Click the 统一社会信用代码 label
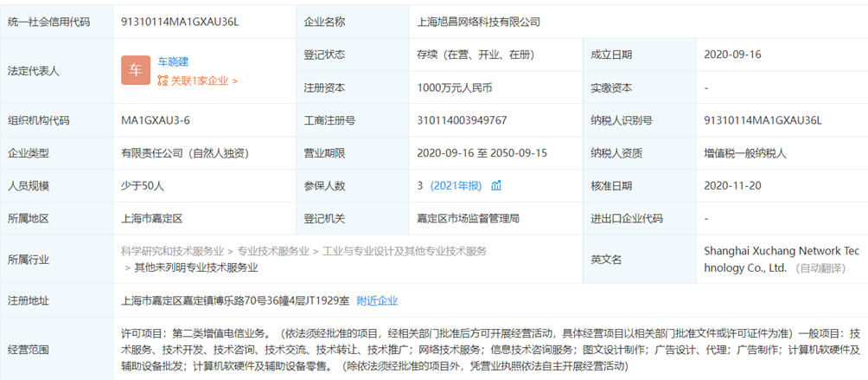Viewport: 868px width, 380px height. click(48, 23)
